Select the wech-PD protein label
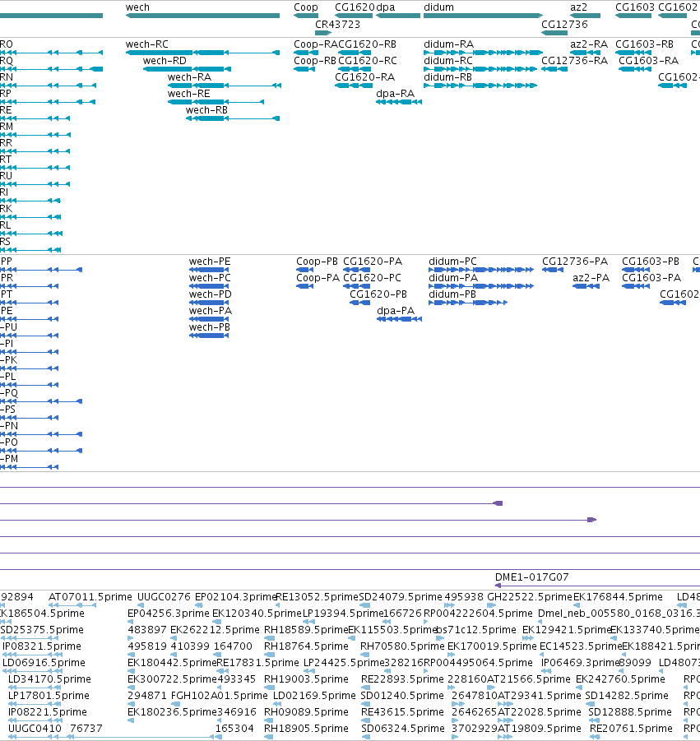 tap(210, 294)
